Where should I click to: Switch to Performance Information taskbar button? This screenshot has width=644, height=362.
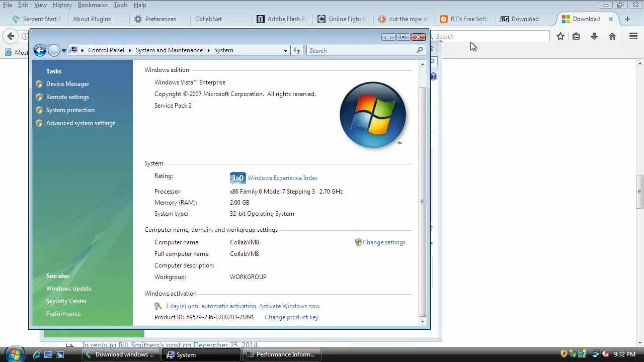(281, 354)
